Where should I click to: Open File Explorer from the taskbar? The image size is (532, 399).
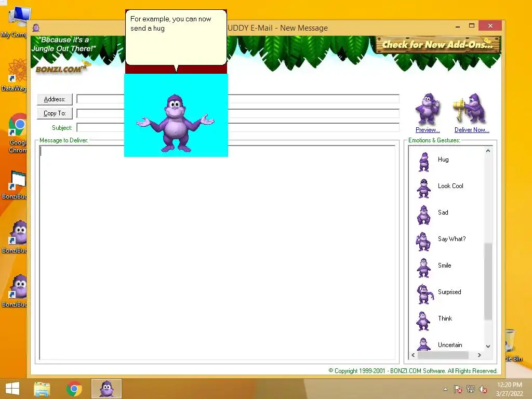[42, 389]
